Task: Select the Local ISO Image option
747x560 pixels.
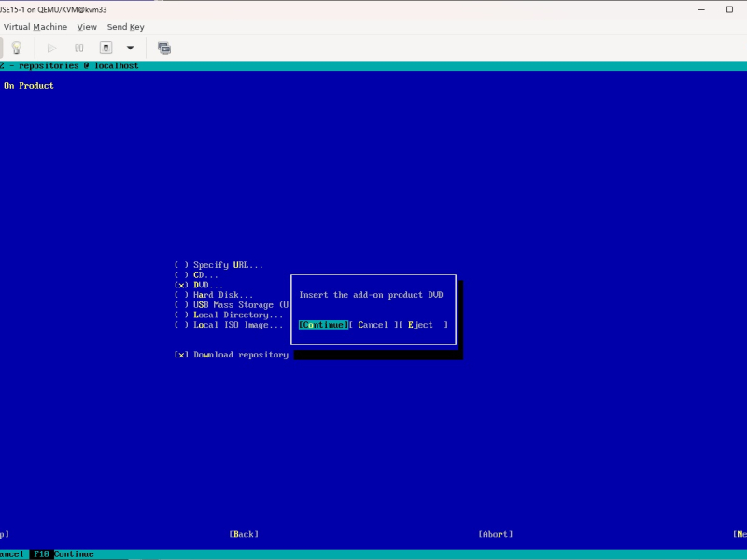Action: click(229, 325)
